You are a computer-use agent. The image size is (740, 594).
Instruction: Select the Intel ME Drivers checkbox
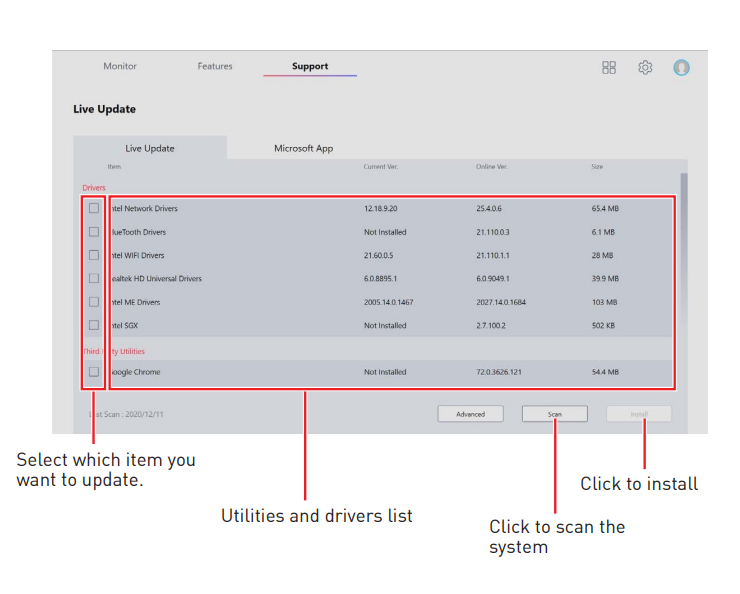94,301
